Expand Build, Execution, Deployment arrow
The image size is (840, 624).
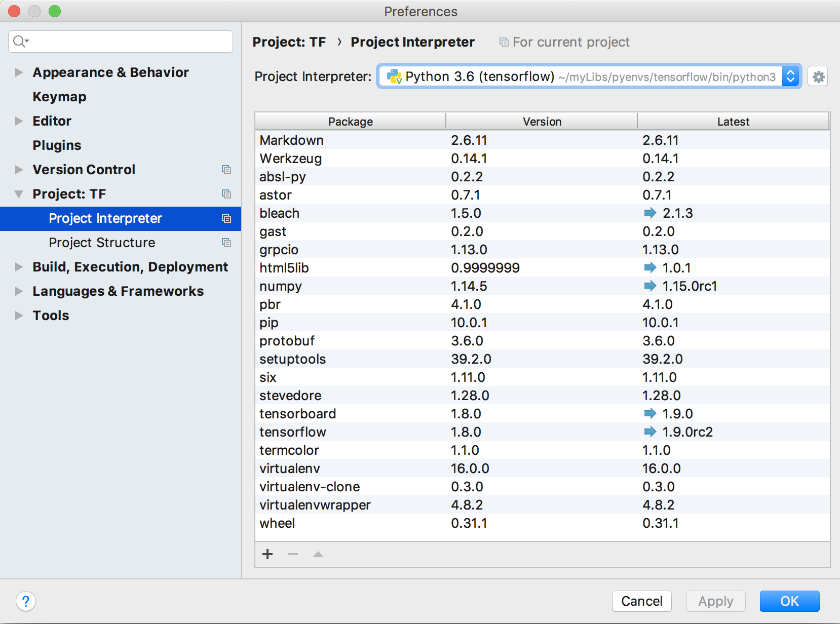coord(19,267)
